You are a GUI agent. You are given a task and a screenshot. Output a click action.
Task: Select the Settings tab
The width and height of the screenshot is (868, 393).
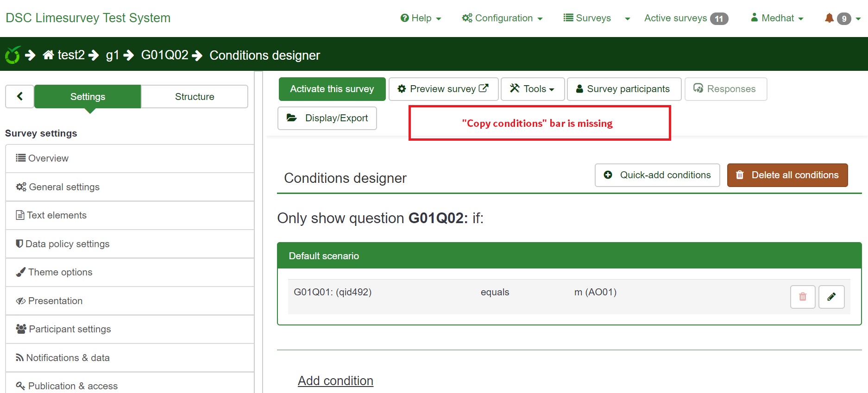(x=88, y=96)
